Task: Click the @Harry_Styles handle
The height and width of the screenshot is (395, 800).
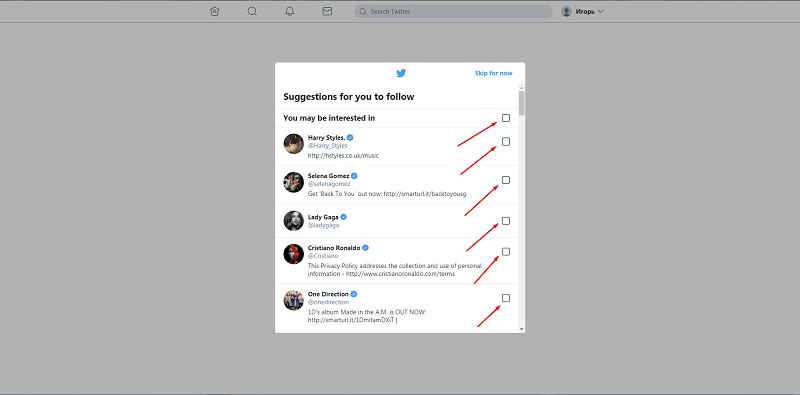Action: click(x=328, y=146)
